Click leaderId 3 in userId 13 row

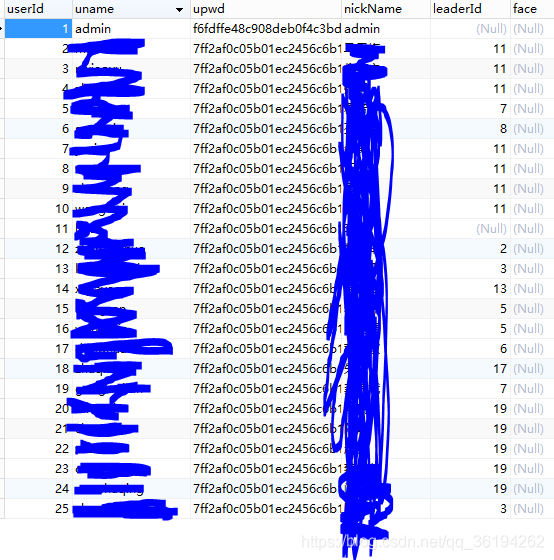pos(470,269)
